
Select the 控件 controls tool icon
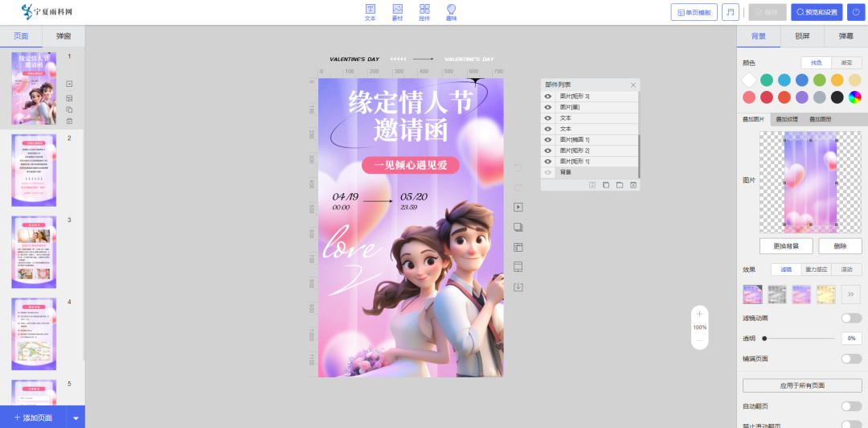(424, 12)
